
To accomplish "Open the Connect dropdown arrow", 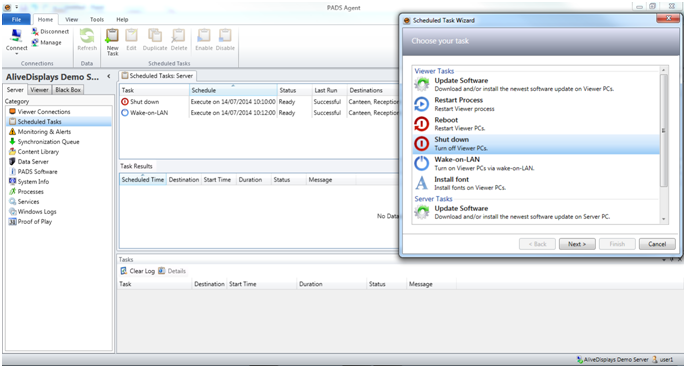I will pos(17,54).
